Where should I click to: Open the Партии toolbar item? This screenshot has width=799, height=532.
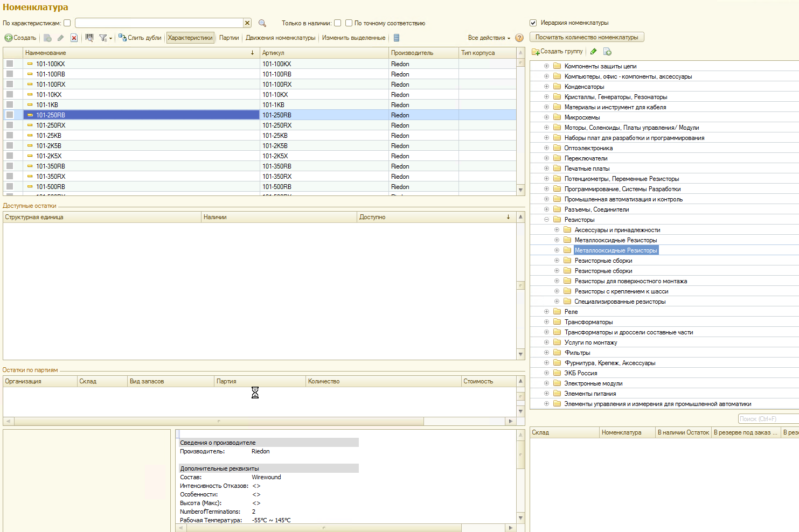tap(229, 38)
